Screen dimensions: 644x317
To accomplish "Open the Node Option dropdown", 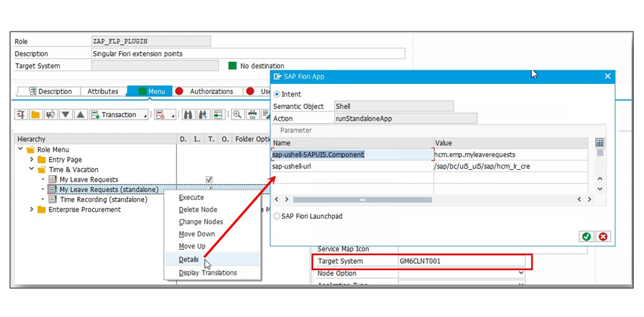I will point(521,273).
